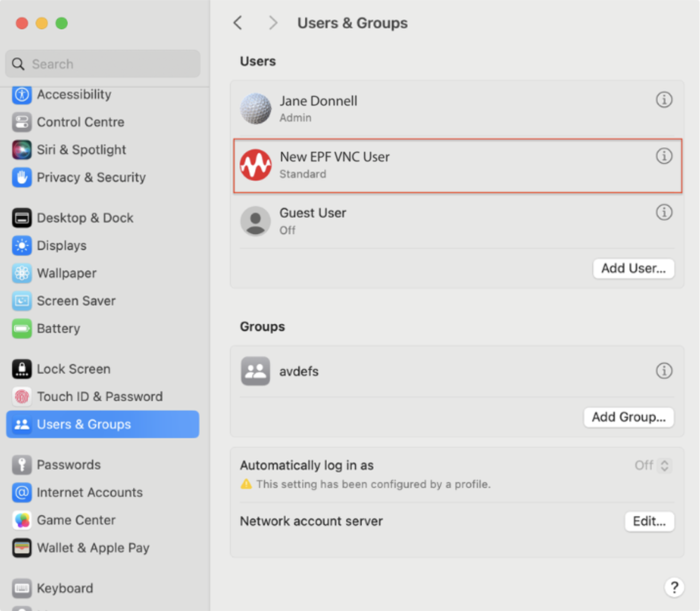Click the avdefs group name
The height and width of the screenshot is (611, 700).
tap(299, 371)
